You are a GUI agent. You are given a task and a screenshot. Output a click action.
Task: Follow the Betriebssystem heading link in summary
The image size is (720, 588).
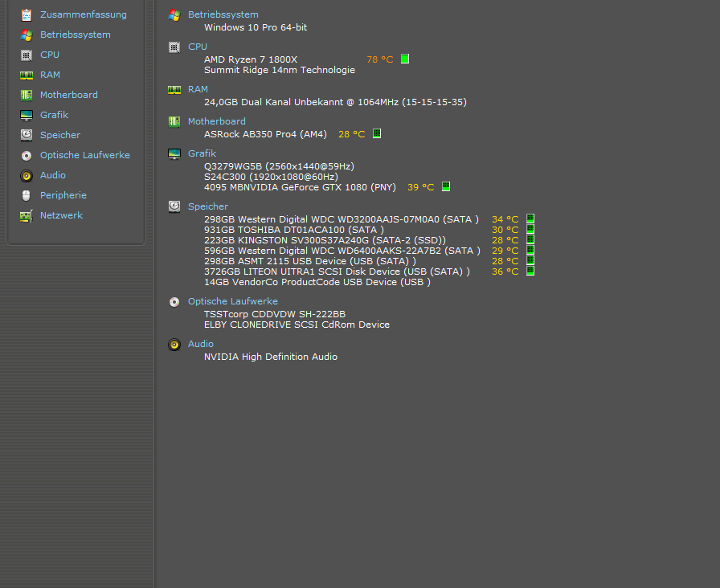tap(223, 14)
